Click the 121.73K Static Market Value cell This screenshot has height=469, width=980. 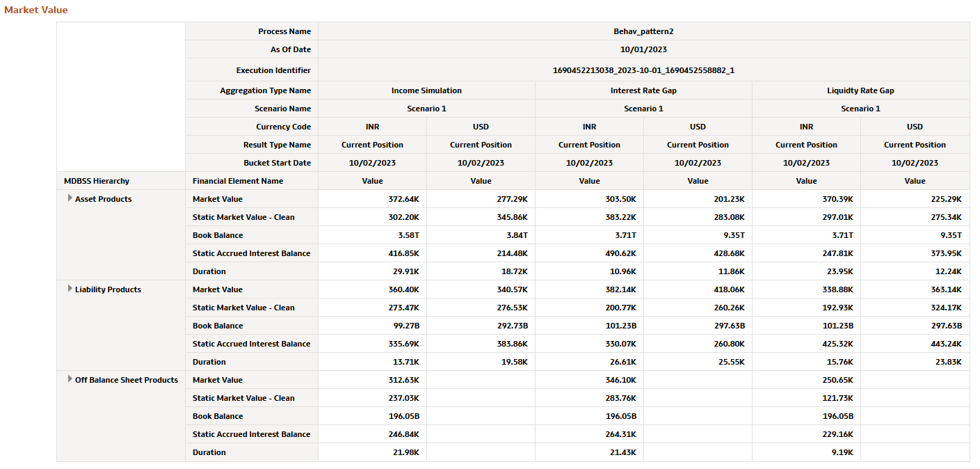point(806,398)
